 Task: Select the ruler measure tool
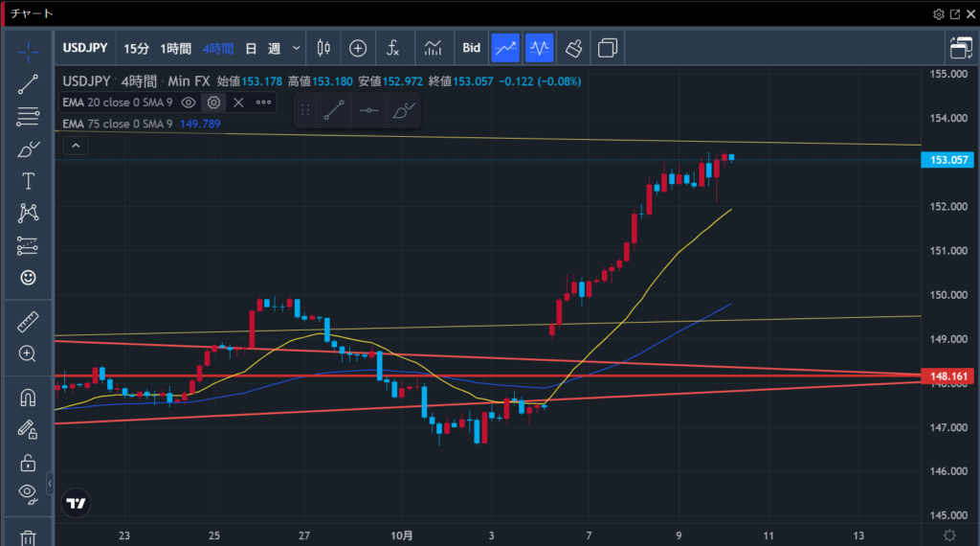pos(28,322)
